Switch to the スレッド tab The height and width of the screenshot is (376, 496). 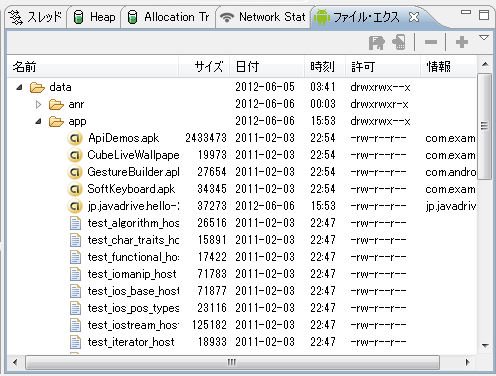(x=35, y=17)
